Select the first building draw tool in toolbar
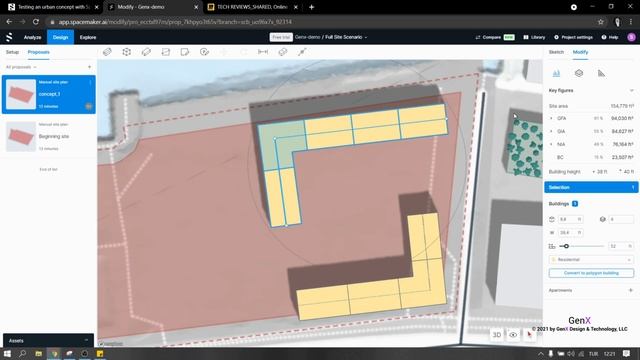The width and height of the screenshot is (640, 360). pyautogui.click(x=107, y=52)
